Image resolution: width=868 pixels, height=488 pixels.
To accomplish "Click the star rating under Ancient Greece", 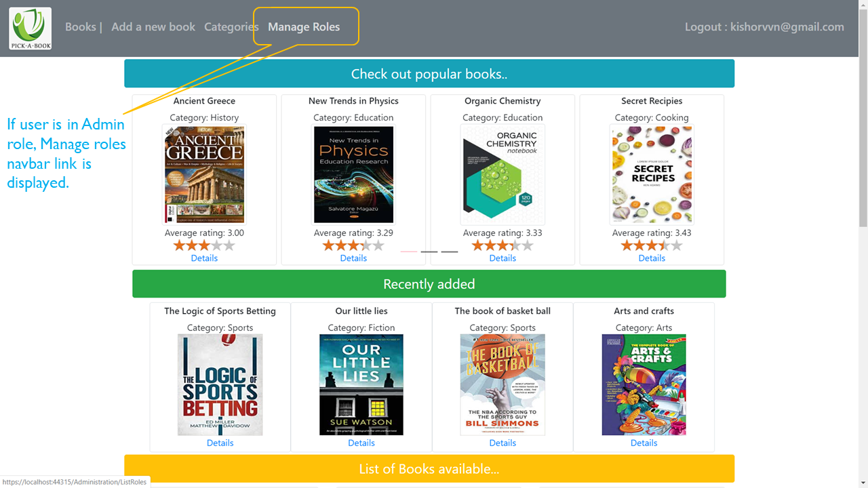I will [204, 245].
